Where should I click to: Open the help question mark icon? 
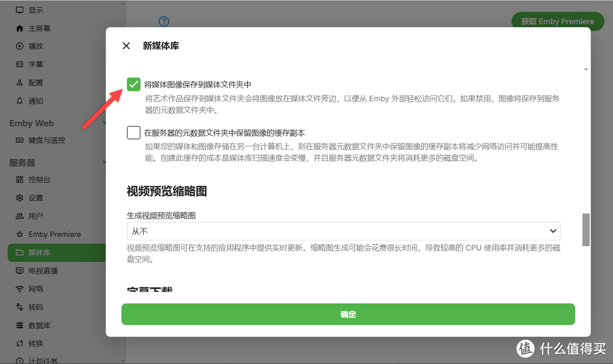pos(164,22)
